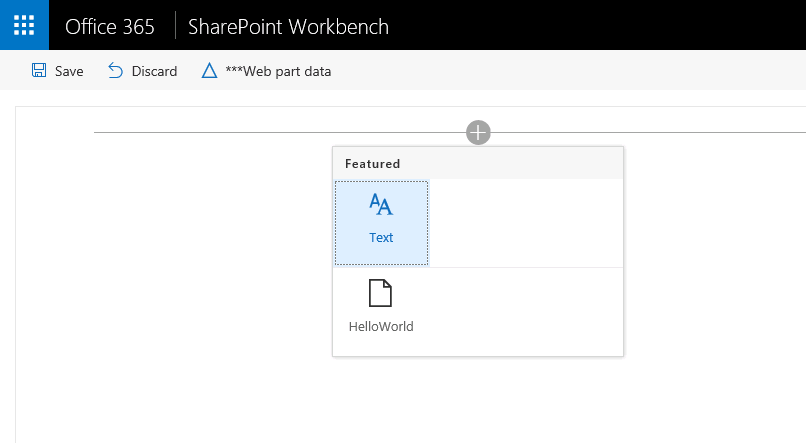The width and height of the screenshot is (806, 443).
Task: Choose the Text label in toolbox
Action: pos(381,238)
